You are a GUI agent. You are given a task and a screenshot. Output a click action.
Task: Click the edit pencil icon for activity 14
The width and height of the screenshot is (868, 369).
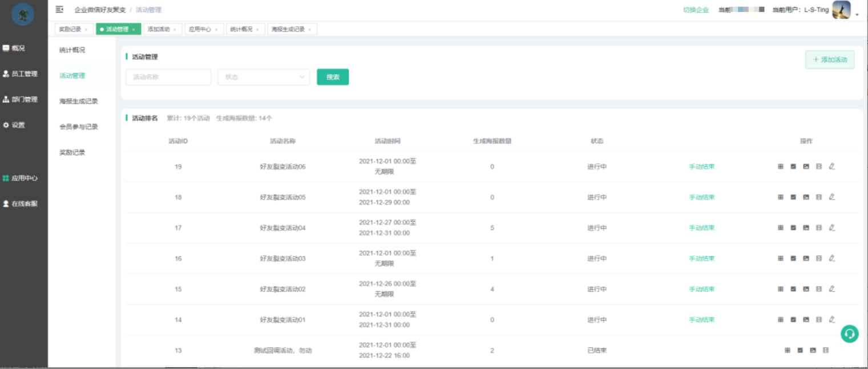(x=831, y=320)
